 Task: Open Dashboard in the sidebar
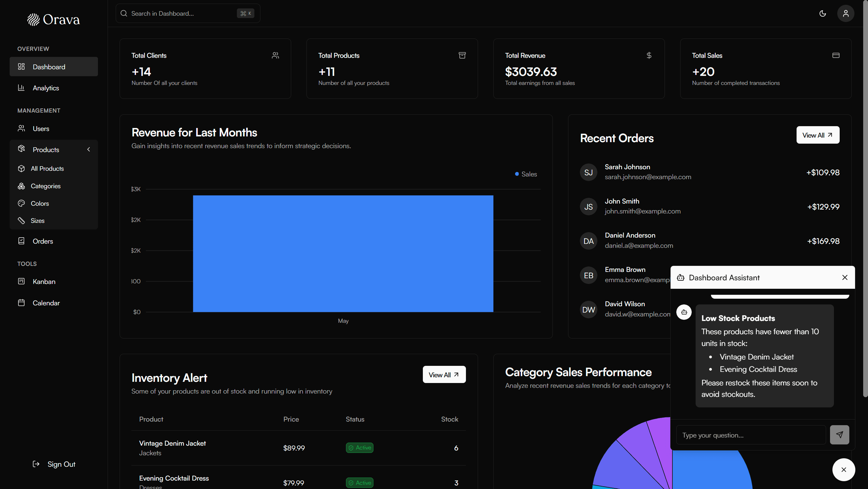(x=54, y=67)
